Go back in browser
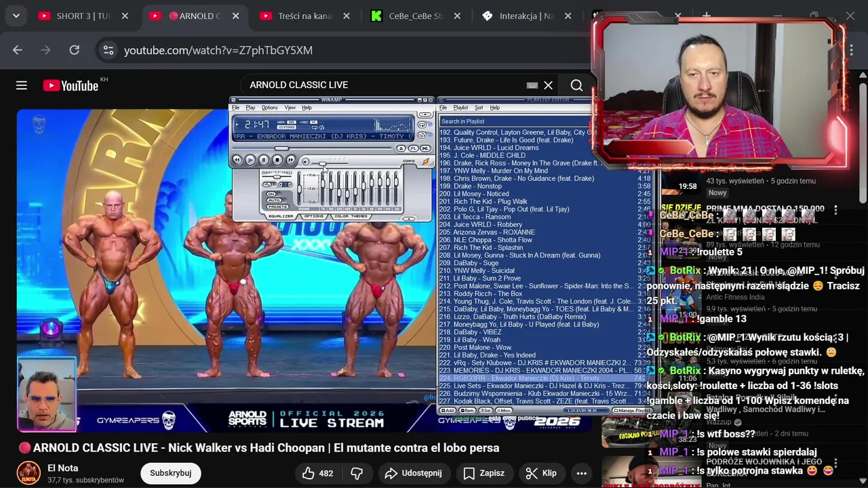868x488 pixels. [18, 50]
